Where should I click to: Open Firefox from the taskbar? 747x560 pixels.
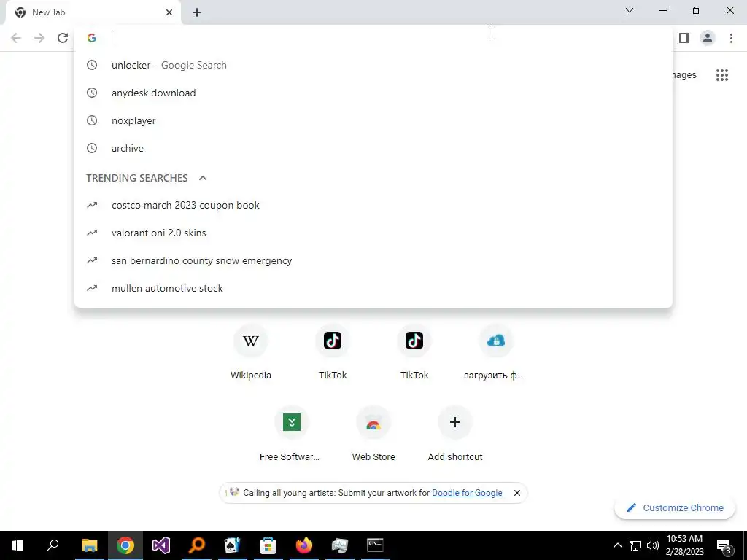304,545
